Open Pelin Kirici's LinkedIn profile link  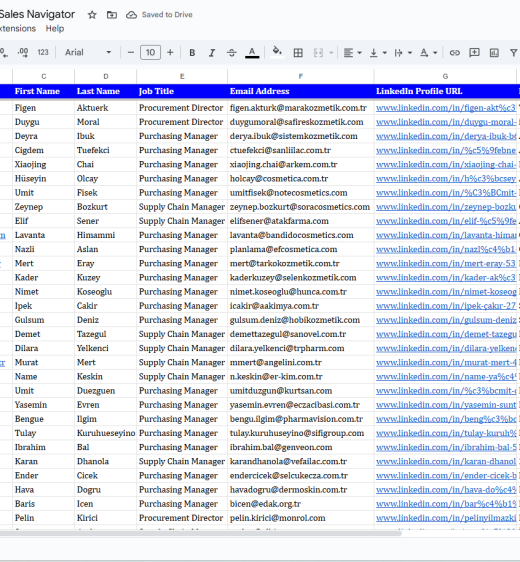[x=445, y=518]
